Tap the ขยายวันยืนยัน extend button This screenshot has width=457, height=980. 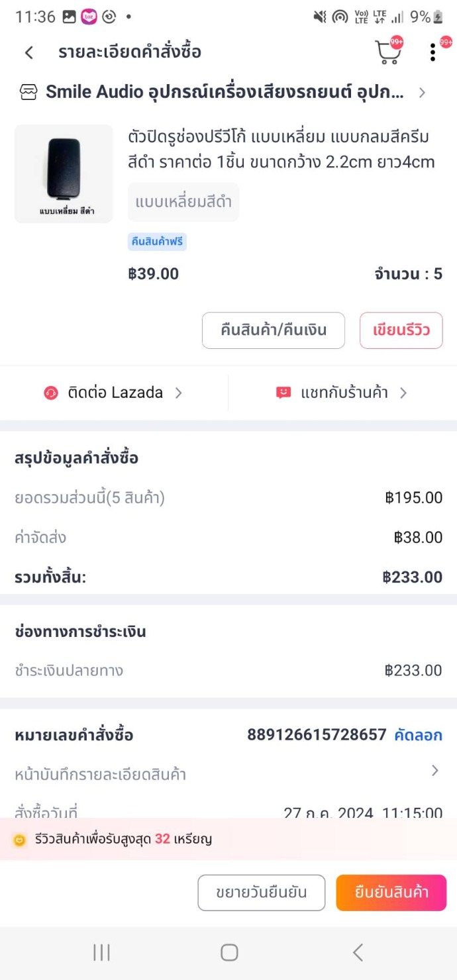coord(262,893)
